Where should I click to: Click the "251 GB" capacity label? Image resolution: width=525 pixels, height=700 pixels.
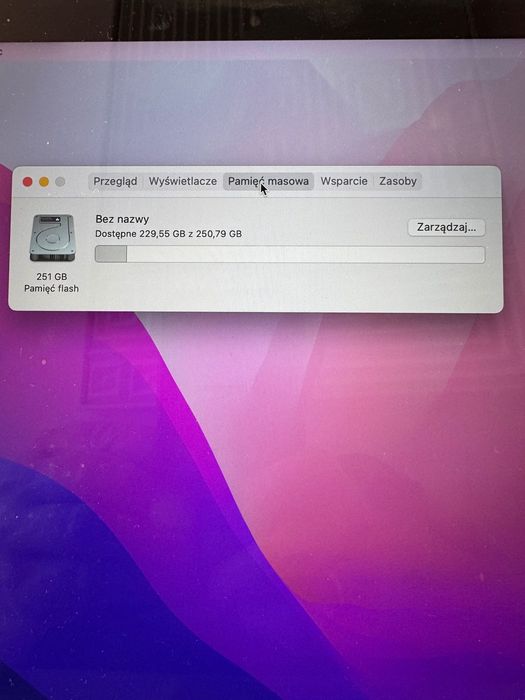pos(52,277)
